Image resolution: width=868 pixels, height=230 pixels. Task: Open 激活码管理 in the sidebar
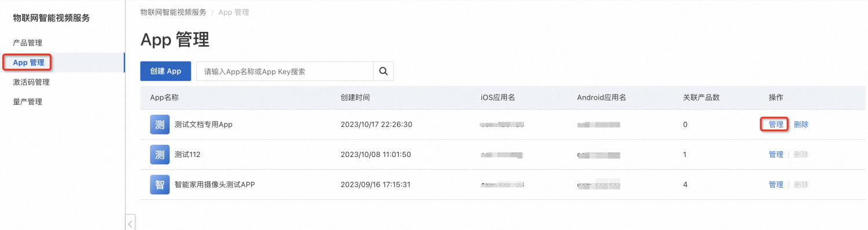31,82
